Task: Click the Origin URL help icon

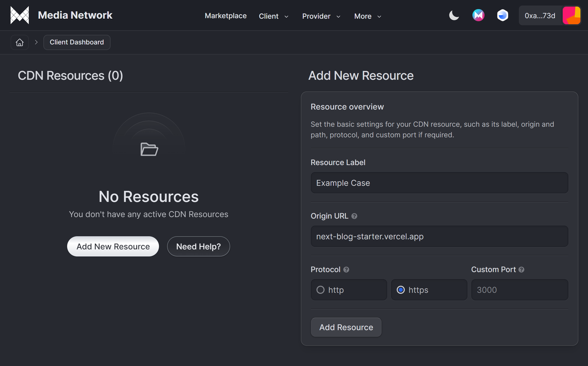Action: pos(354,216)
